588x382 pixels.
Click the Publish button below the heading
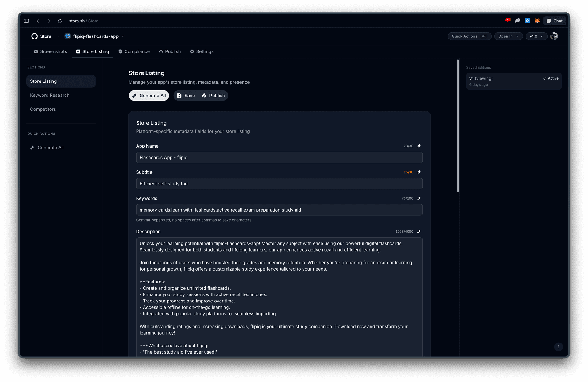click(213, 95)
